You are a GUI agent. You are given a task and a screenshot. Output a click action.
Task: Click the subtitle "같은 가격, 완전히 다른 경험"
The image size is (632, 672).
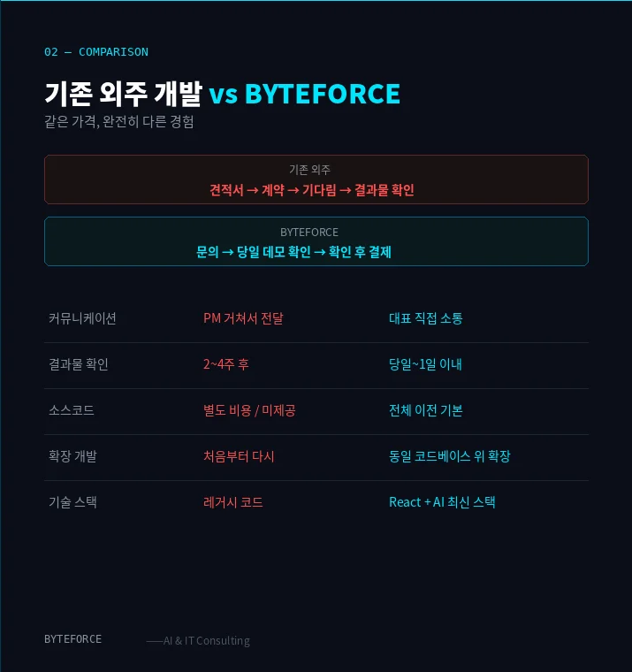click(x=119, y=121)
